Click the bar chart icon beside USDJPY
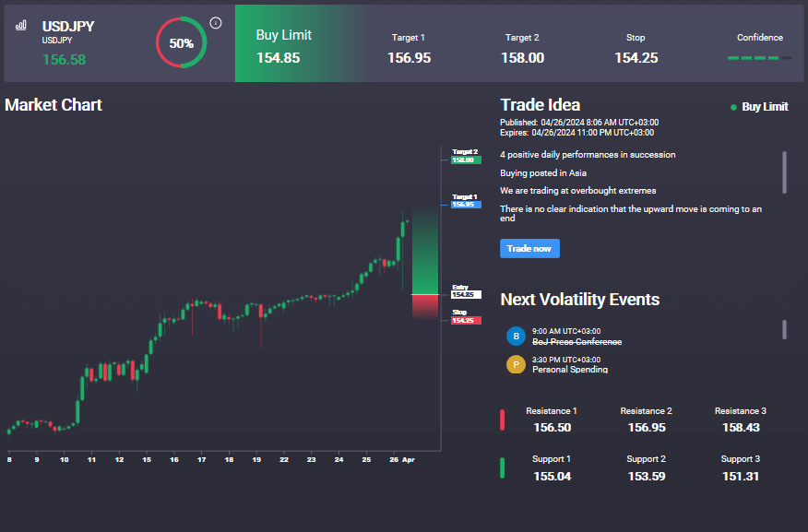Screen dimensions: 808x532 coord(20,25)
